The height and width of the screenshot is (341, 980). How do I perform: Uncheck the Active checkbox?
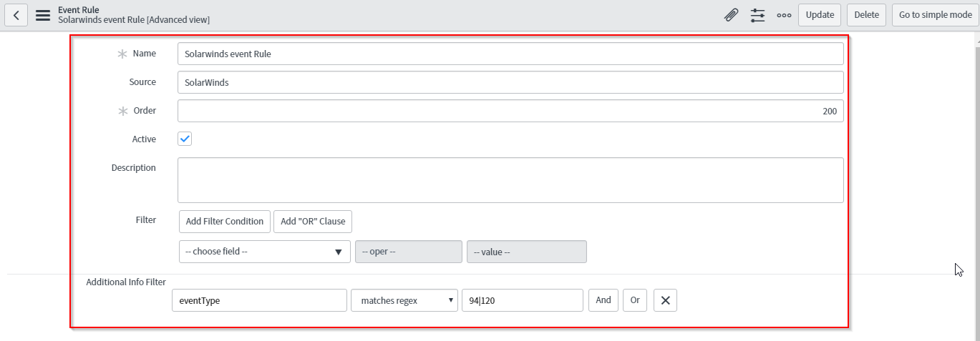[x=185, y=139]
